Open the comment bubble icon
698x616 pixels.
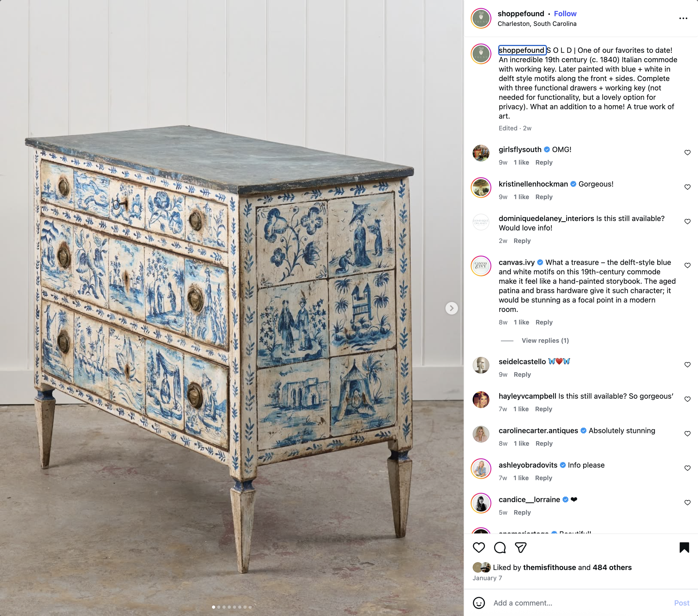tap(499, 547)
